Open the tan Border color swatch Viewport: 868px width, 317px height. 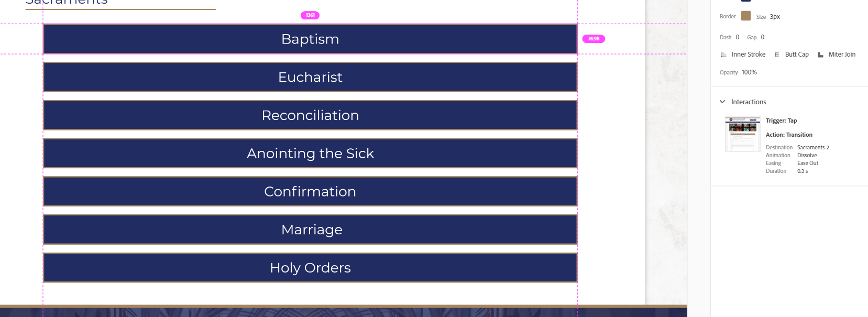(x=746, y=16)
